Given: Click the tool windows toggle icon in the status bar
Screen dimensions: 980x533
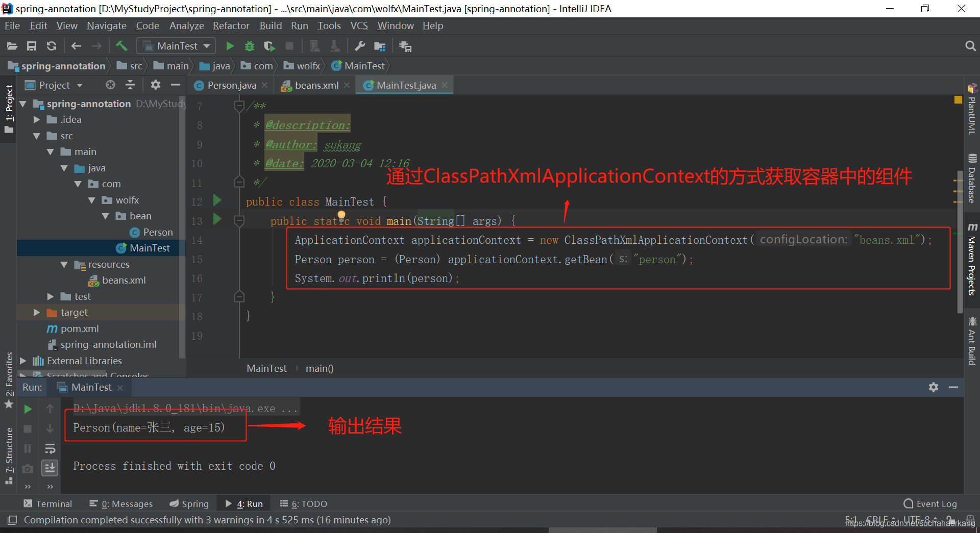Looking at the screenshot, I should pos(12,520).
